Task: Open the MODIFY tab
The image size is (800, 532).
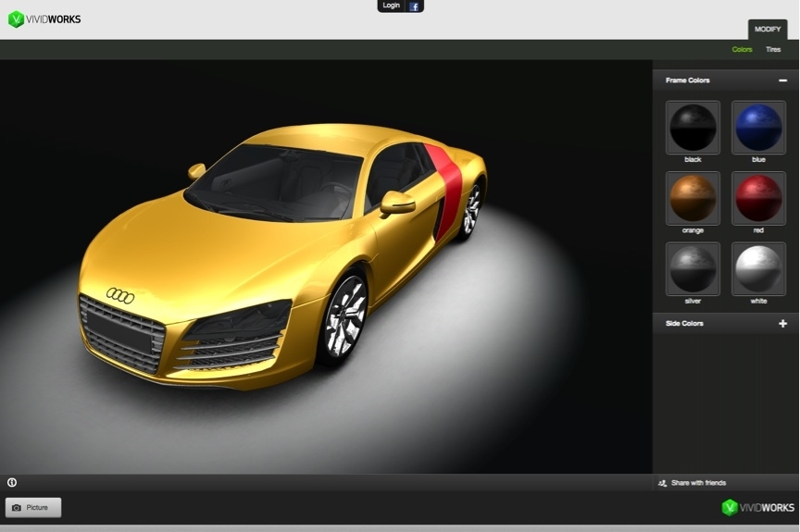Action: [767, 30]
